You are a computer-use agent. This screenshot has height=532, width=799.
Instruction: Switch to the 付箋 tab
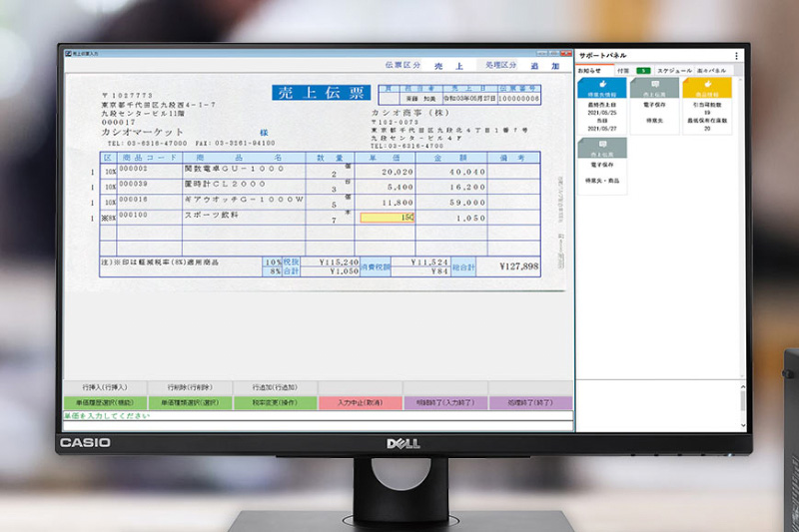click(623, 71)
